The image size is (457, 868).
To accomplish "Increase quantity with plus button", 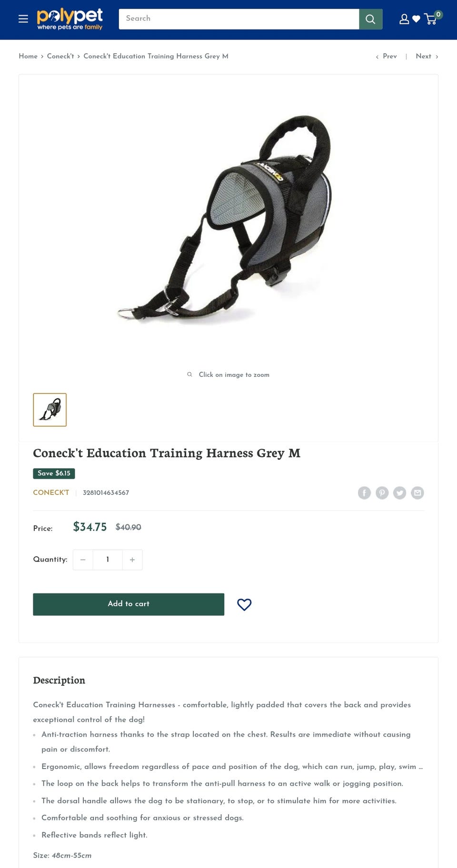I will pyautogui.click(x=132, y=560).
